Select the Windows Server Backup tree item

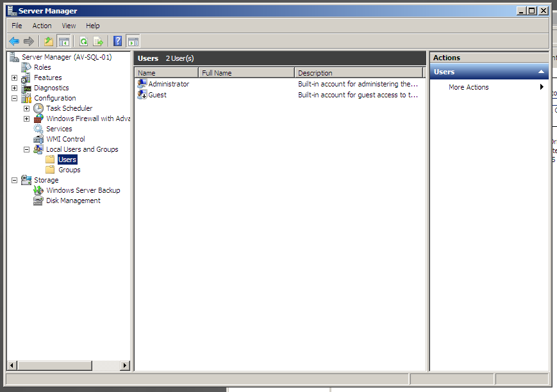(x=83, y=190)
